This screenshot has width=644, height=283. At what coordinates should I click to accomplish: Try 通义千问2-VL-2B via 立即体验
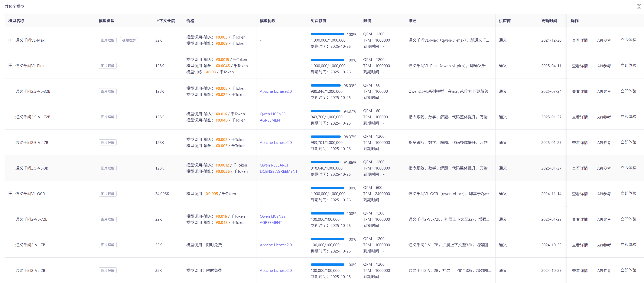pos(628,270)
